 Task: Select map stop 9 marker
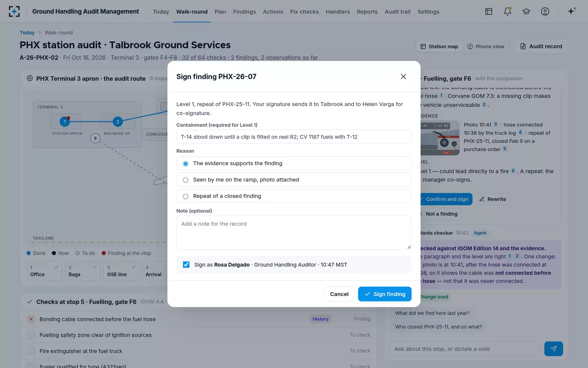[x=95, y=138]
